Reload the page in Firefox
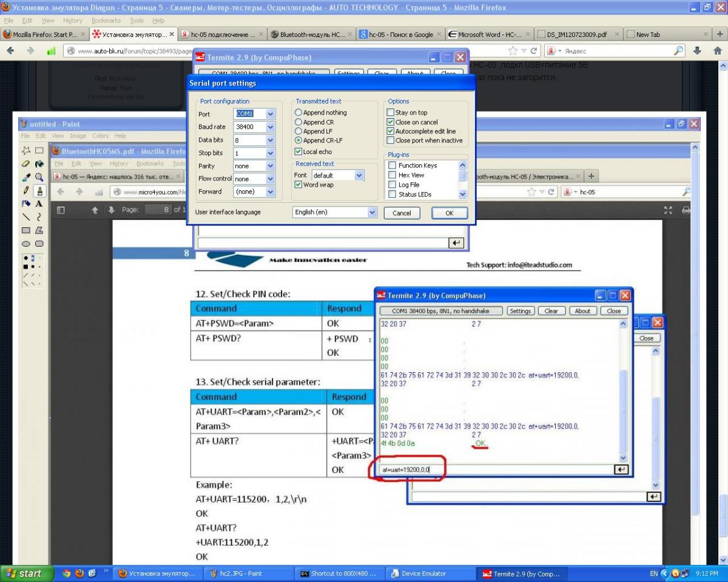This screenshot has width=728, height=582. click(534, 51)
